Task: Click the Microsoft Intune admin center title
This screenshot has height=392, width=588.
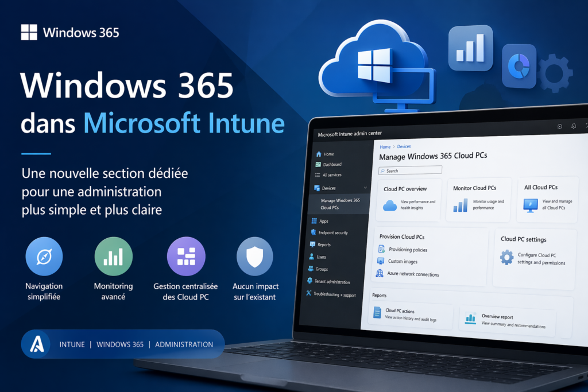Action: [350, 134]
